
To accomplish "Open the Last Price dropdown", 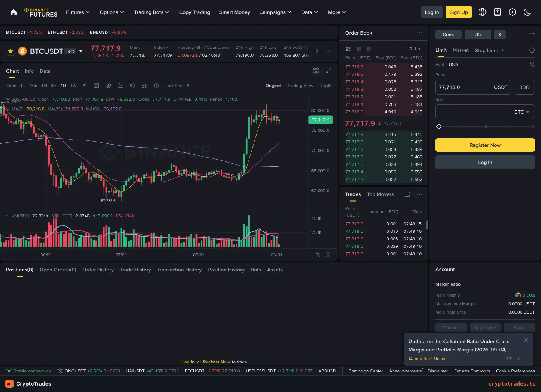I will coord(177,86).
